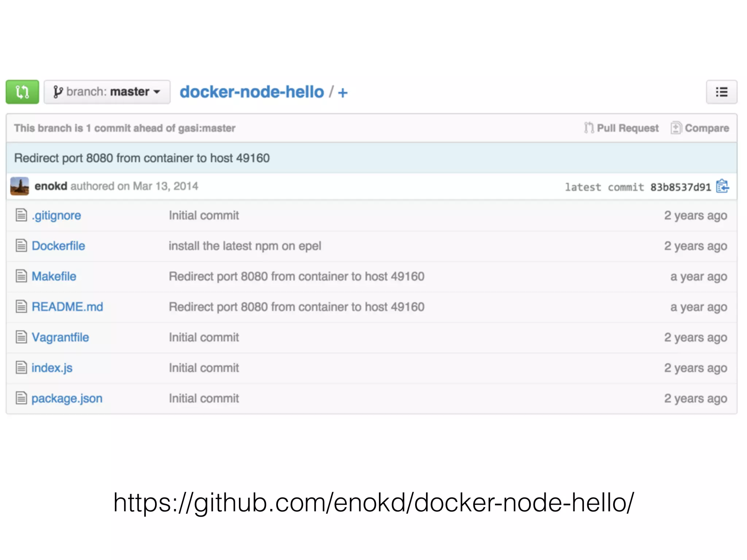Screen dimensions: 747x560
Task: Click the a year ago timestamp for Makefile
Action: [x=699, y=277]
